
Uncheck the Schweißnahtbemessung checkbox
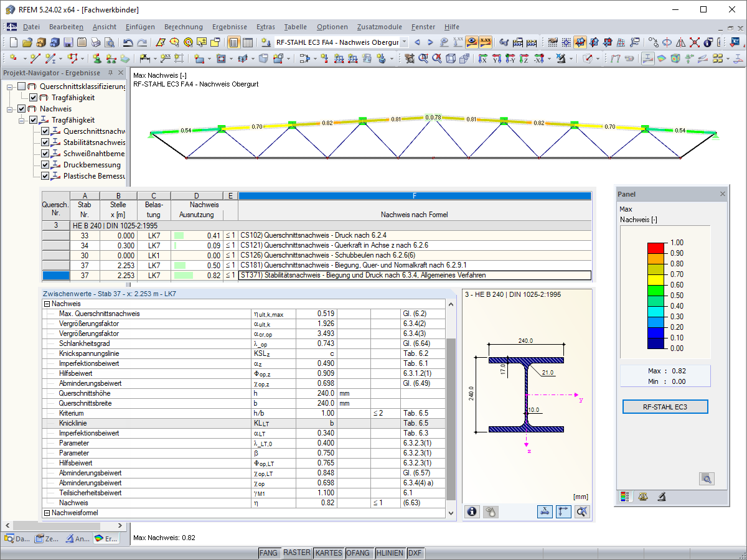45,154
